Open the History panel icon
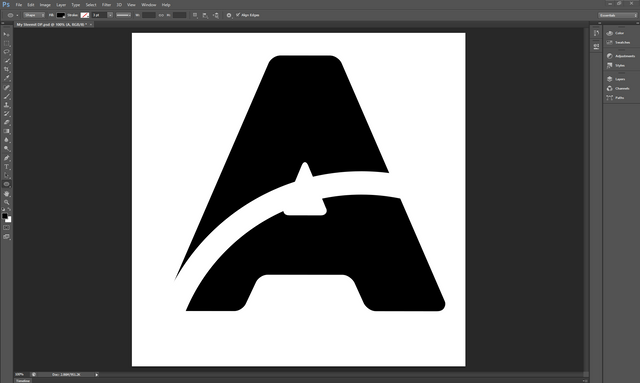The image size is (640, 383). click(596, 33)
